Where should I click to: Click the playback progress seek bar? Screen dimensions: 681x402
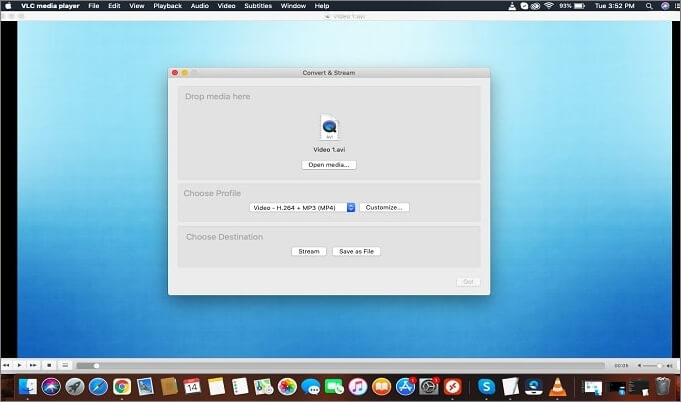(340, 366)
